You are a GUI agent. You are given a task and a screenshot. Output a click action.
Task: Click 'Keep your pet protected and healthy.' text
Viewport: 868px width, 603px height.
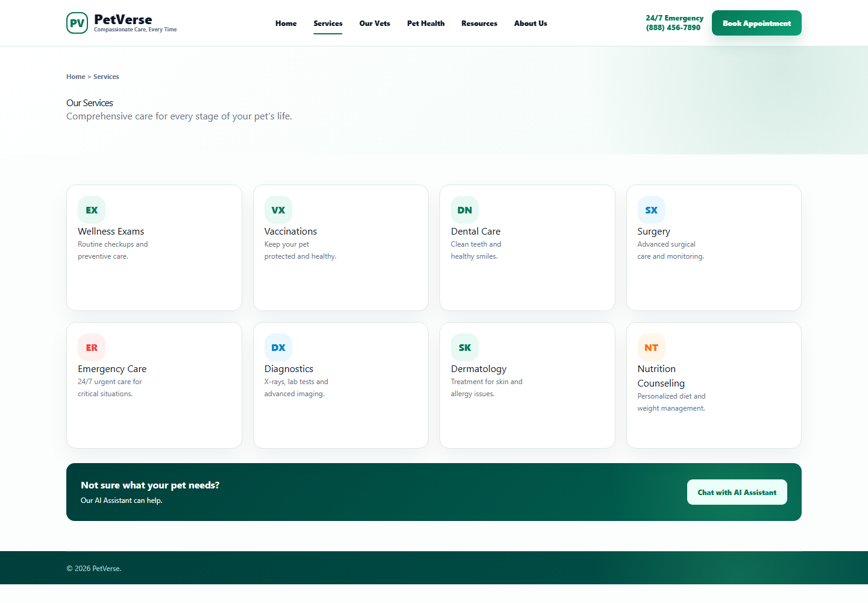click(300, 250)
